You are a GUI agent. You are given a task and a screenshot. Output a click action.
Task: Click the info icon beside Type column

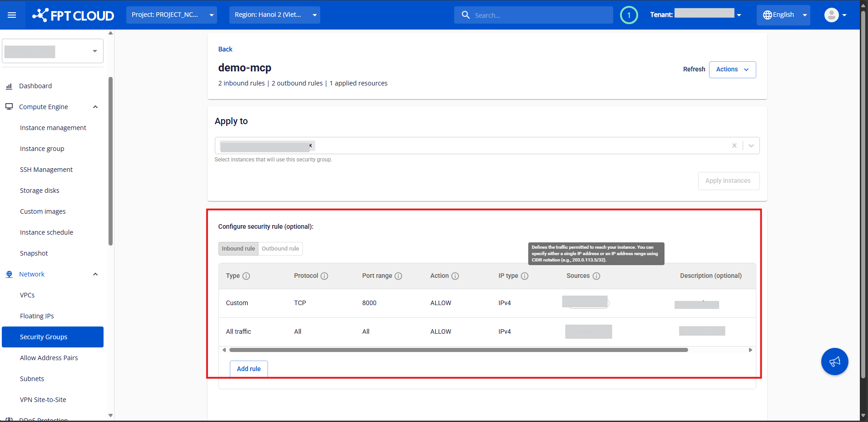(246, 276)
